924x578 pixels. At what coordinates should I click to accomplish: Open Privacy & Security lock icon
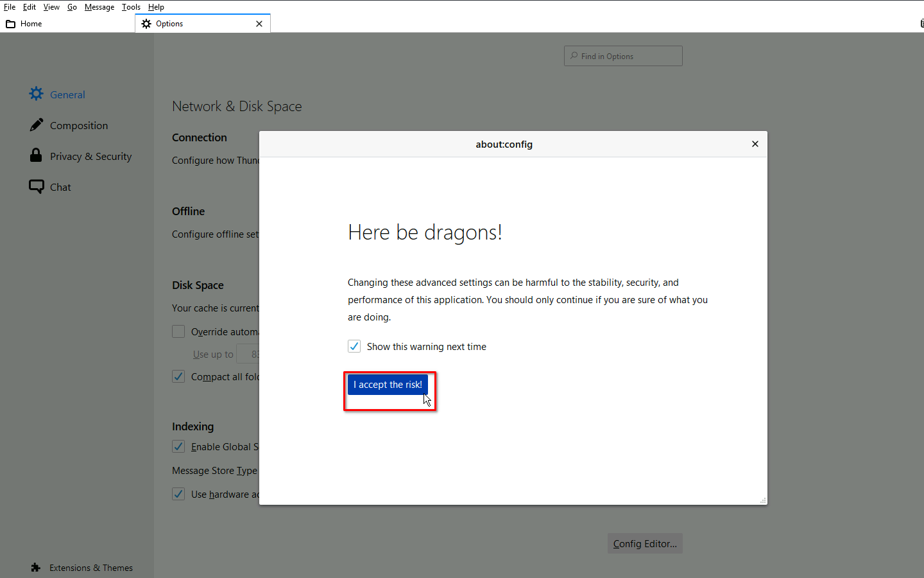point(36,155)
